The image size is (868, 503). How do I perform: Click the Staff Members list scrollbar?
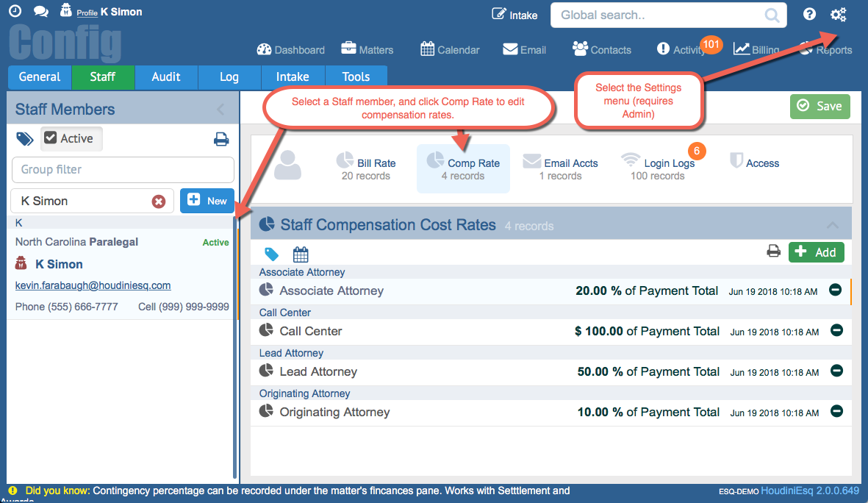235,347
